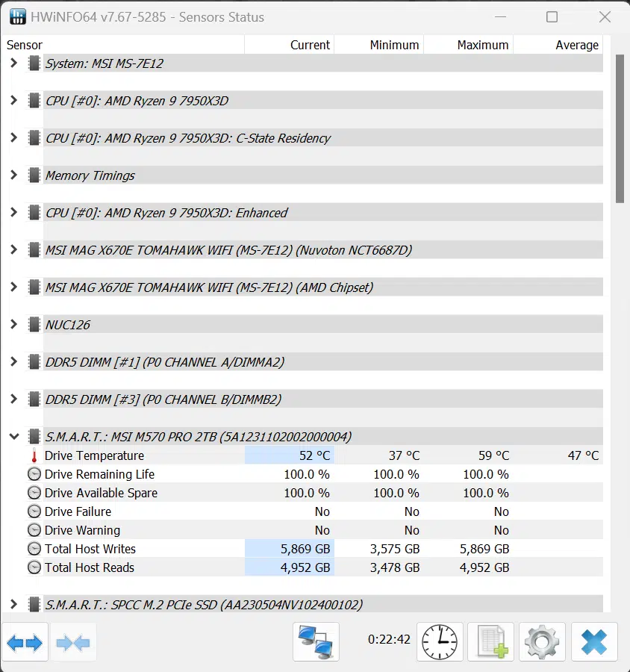Screen dimensions: 630x672
Task: Click the clock icon beside Drive Available Spare
Action: pos(34,493)
